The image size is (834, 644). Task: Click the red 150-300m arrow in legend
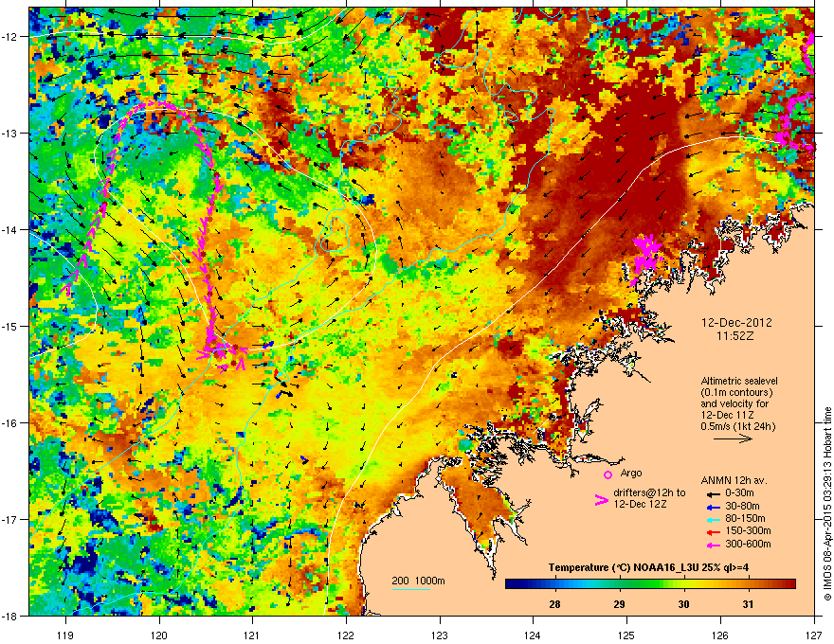(x=712, y=531)
